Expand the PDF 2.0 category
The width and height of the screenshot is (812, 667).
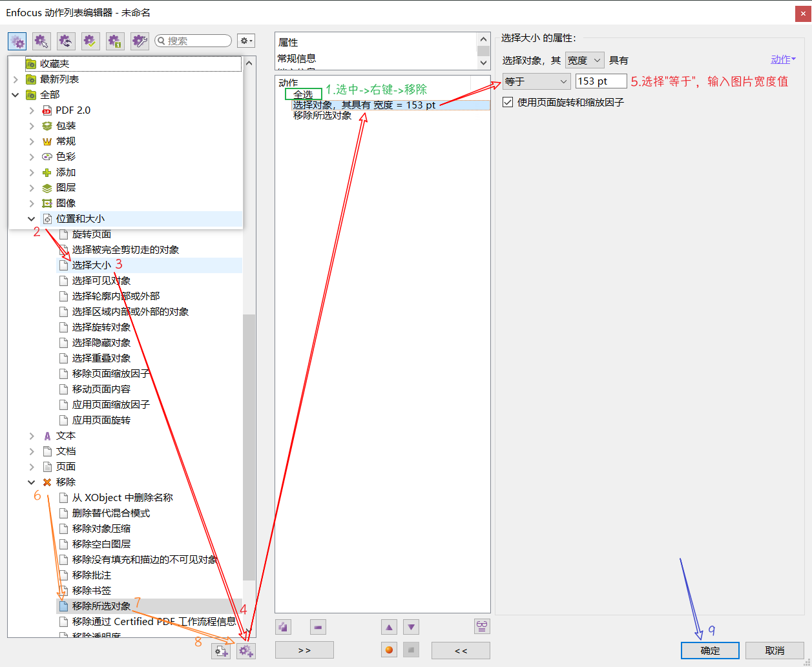point(32,110)
